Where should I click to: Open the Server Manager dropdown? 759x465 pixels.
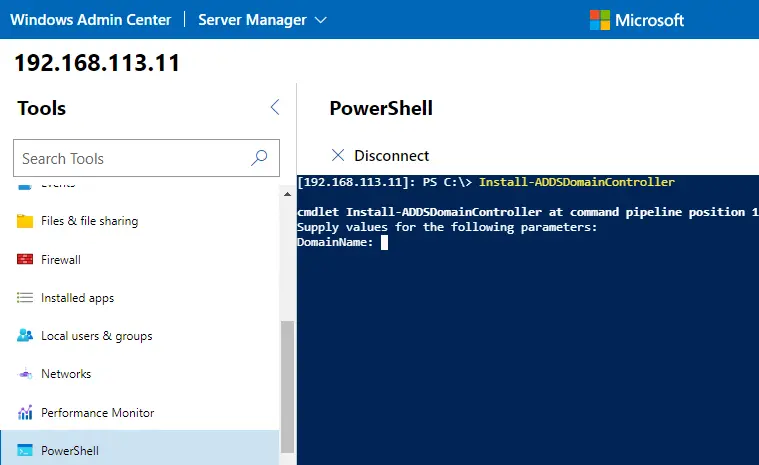(x=262, y=20)
